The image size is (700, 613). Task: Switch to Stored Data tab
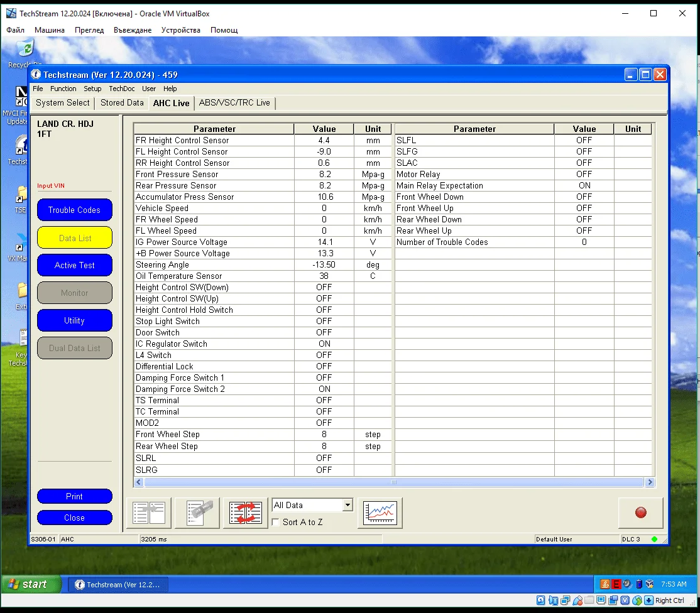[122, 102]
